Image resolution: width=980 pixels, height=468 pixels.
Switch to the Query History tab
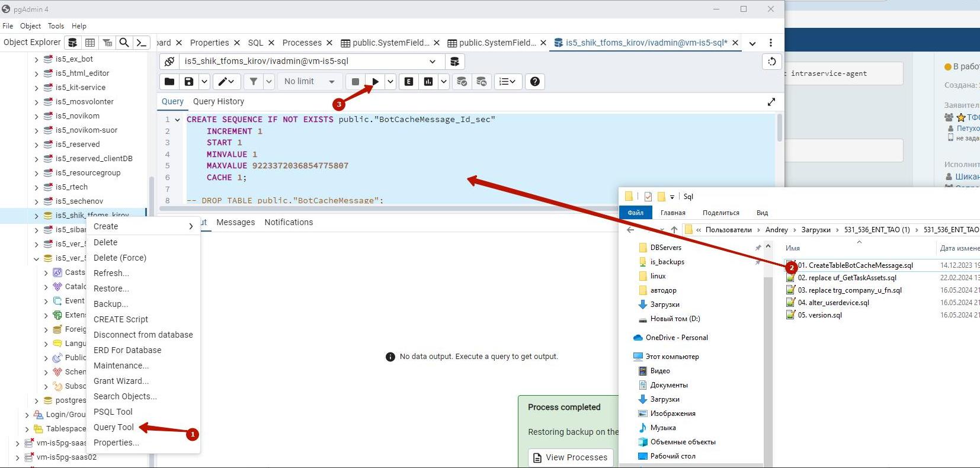coord(218,101)
